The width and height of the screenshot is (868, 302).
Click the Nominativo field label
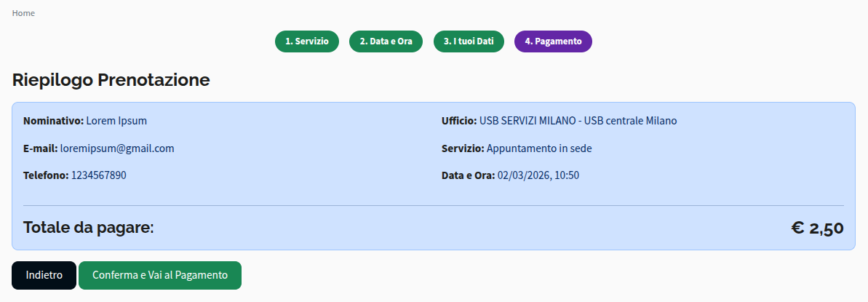(x=53, y=121)
